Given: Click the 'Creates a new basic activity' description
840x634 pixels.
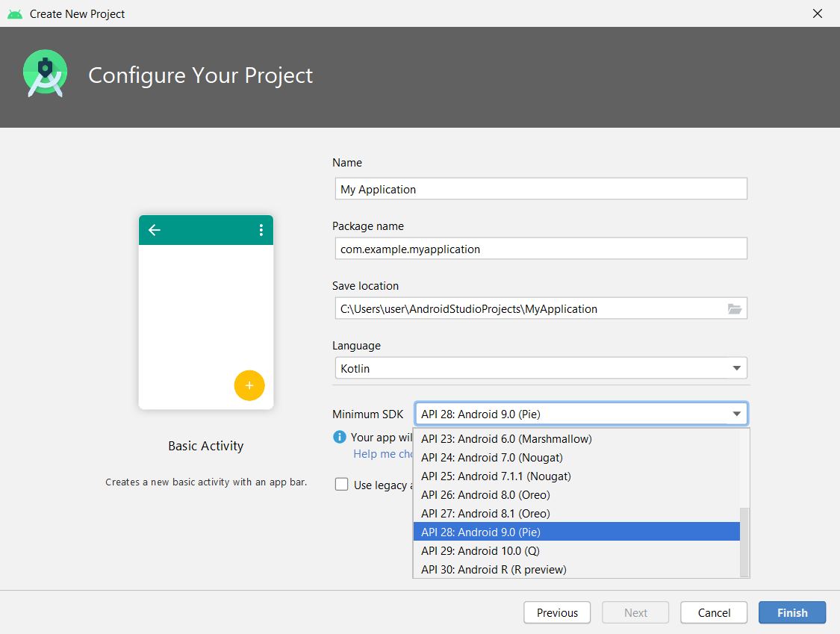Looking at the screenshot, I should tap(206, 482).
